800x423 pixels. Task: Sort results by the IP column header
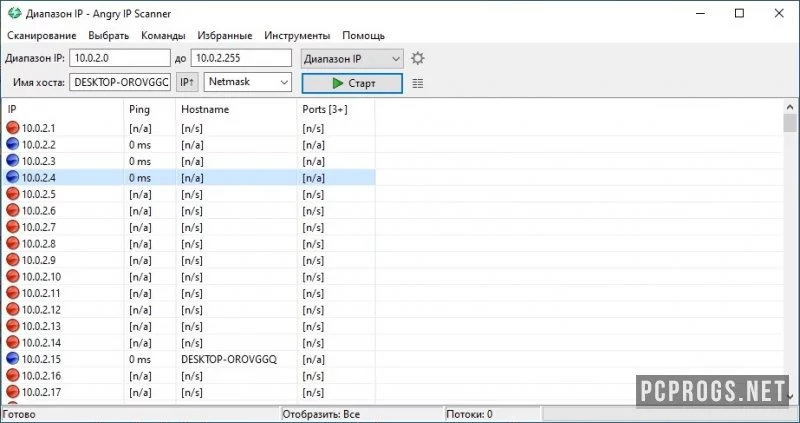tap(62, 109)
